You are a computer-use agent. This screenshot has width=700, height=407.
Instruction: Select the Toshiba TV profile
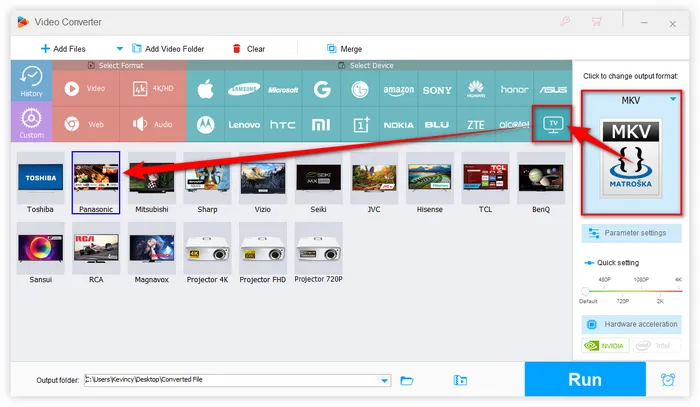click(x=40, y=183)
